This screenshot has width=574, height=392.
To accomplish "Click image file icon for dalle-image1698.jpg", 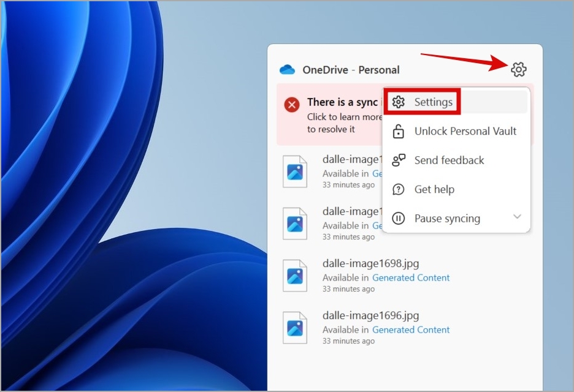I will coord(295,276).
